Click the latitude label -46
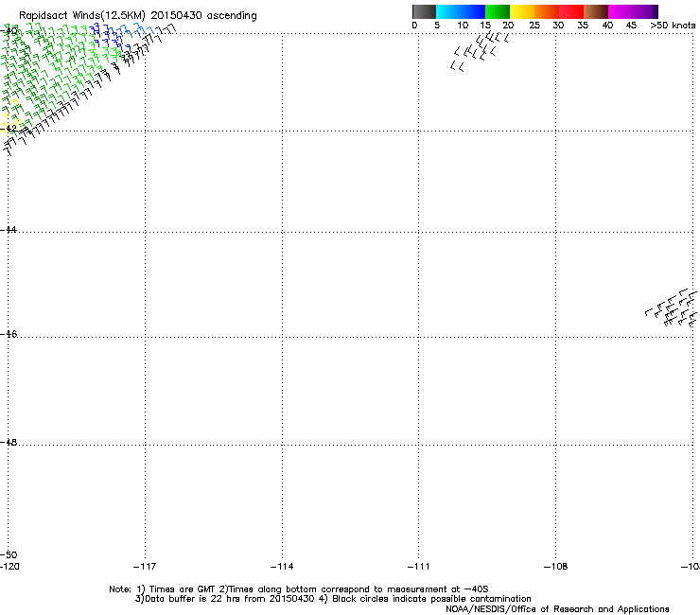The width and height of the screenshot is (700, 615). pyautogui.click(x=9, y=334)
